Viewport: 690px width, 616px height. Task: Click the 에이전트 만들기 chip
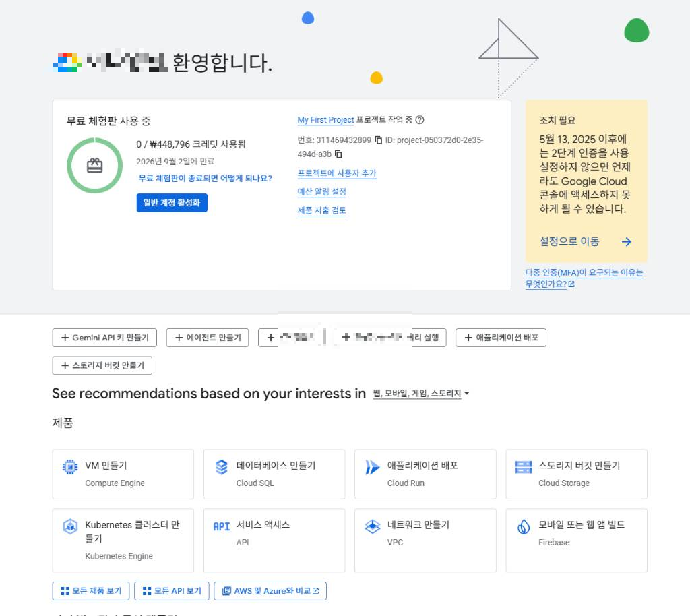click(x=208, y=338)
